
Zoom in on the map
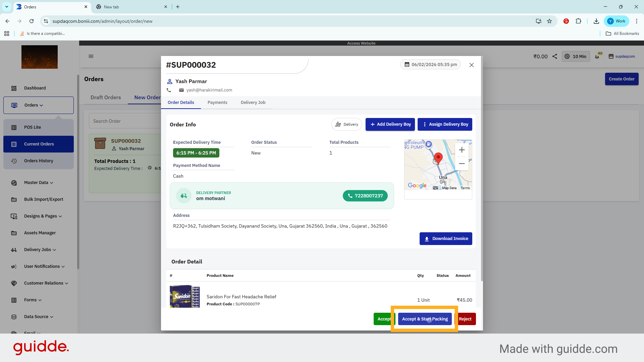click(x=462, y=150)
